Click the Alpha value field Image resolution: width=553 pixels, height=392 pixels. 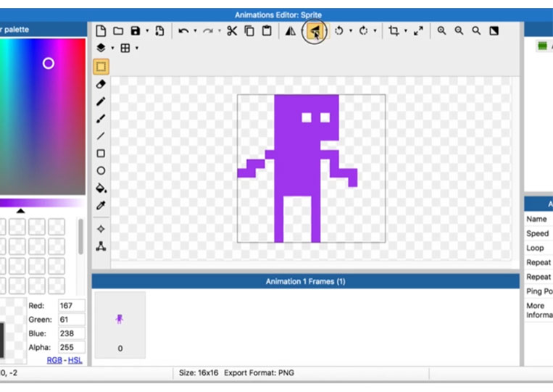(x=72, y=347)
